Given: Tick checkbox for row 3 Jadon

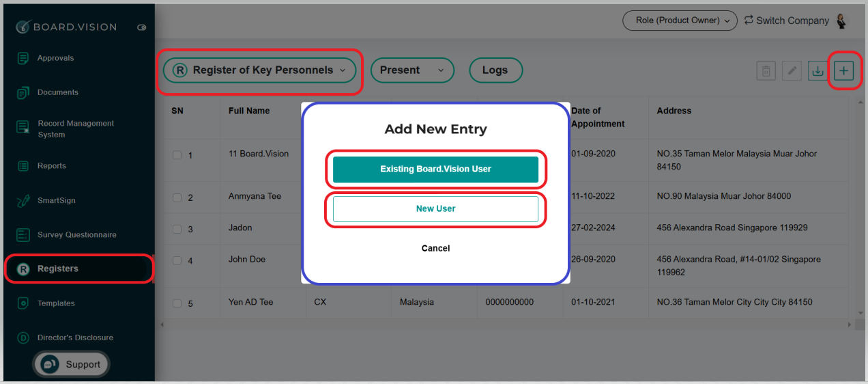Looking at the screenshot, I should point(177,229).
